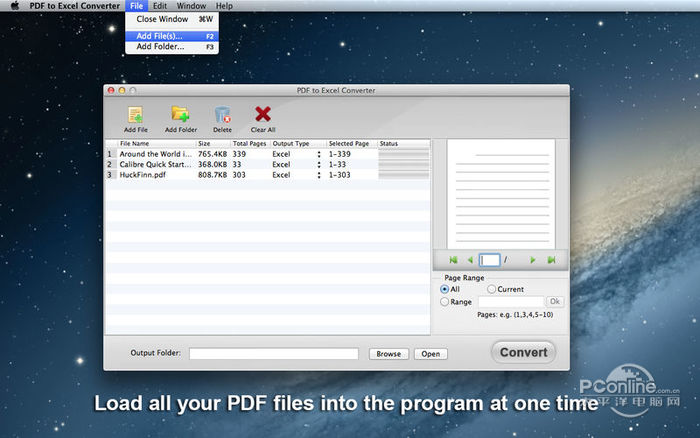Click the red Clear All icon
This screenshot has width=700, height=438.
263,114
